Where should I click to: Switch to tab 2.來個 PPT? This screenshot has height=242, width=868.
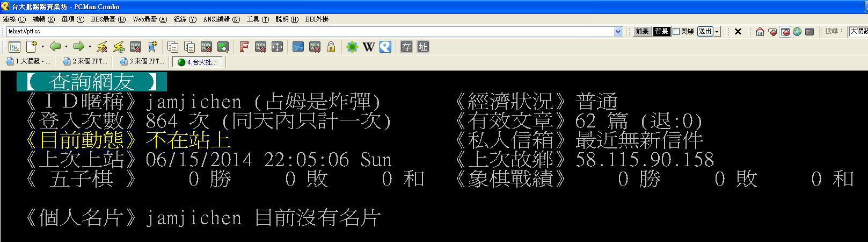(x=85, y=62)
